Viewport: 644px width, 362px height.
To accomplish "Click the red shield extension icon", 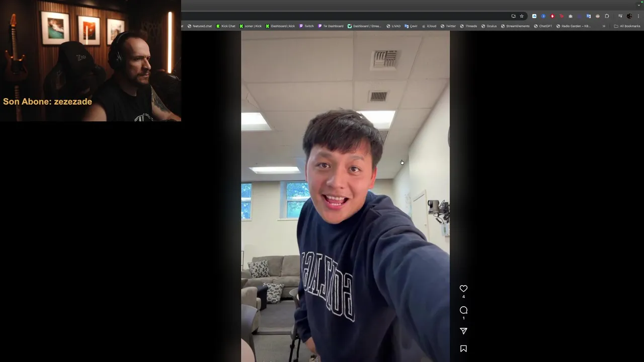I will pos(552,16).
